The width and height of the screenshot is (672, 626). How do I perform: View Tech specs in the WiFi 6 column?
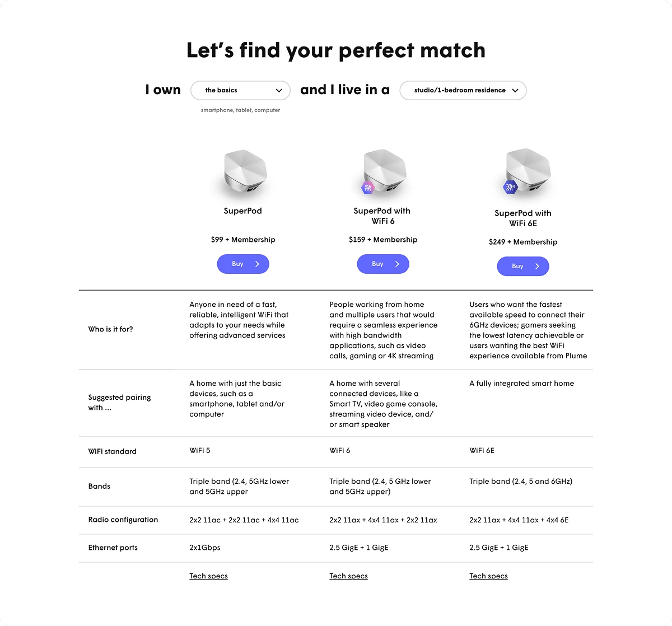[x=348, y=576]
